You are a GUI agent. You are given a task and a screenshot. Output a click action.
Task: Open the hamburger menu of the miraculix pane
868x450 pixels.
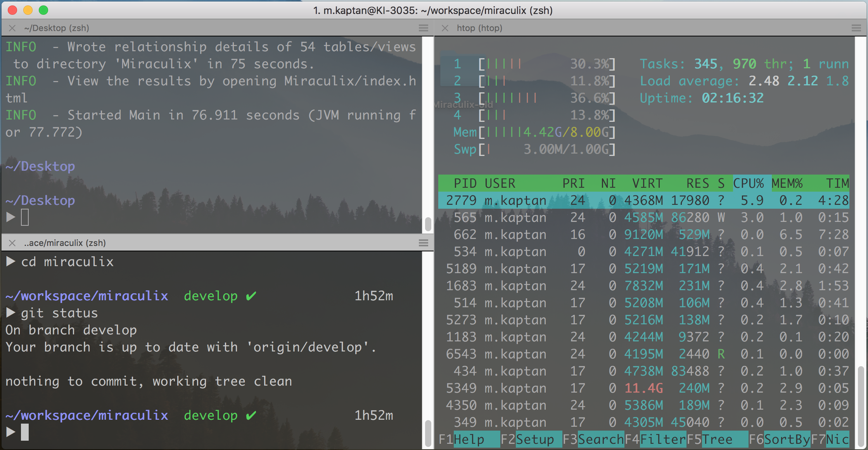pos(423,243)
